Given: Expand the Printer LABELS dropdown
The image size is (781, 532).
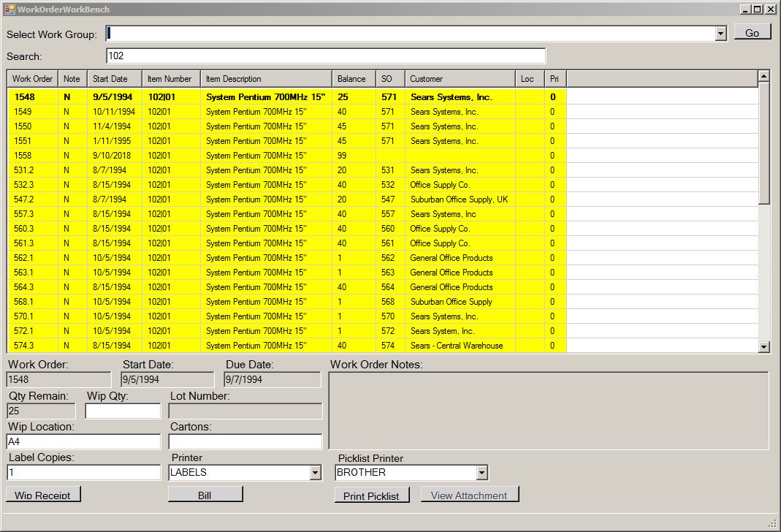Looking at the screenshot, I should tap(315, 473).
